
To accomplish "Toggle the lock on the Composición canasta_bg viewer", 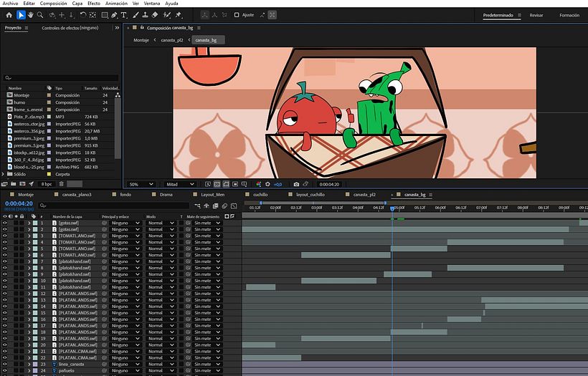I will (x=142, y=27).
